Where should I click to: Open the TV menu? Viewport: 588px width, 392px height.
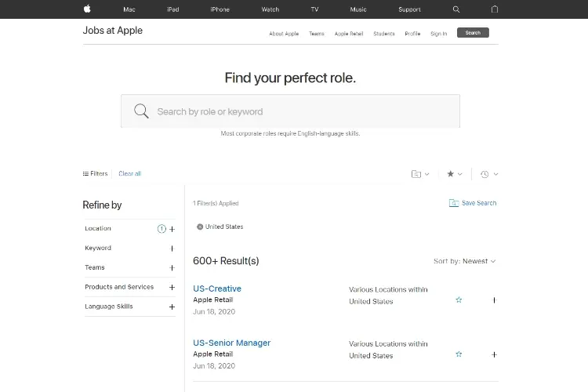click(x=314, y=9)
